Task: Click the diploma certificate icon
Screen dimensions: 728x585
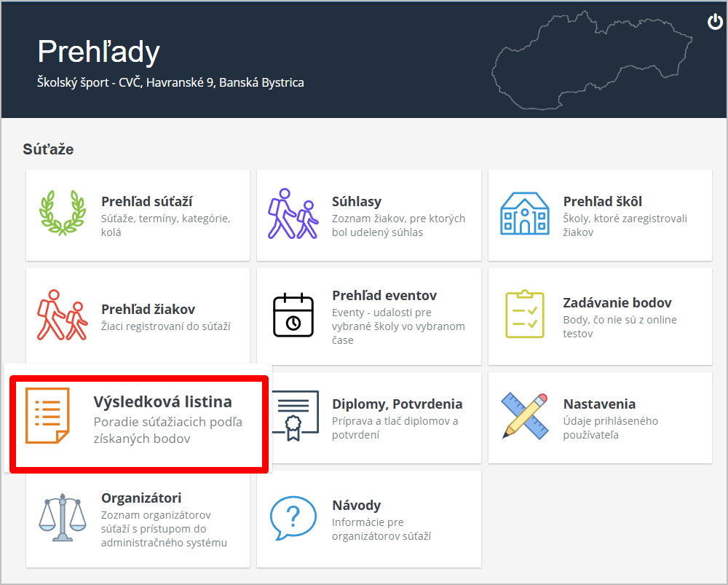Action: 296,415
